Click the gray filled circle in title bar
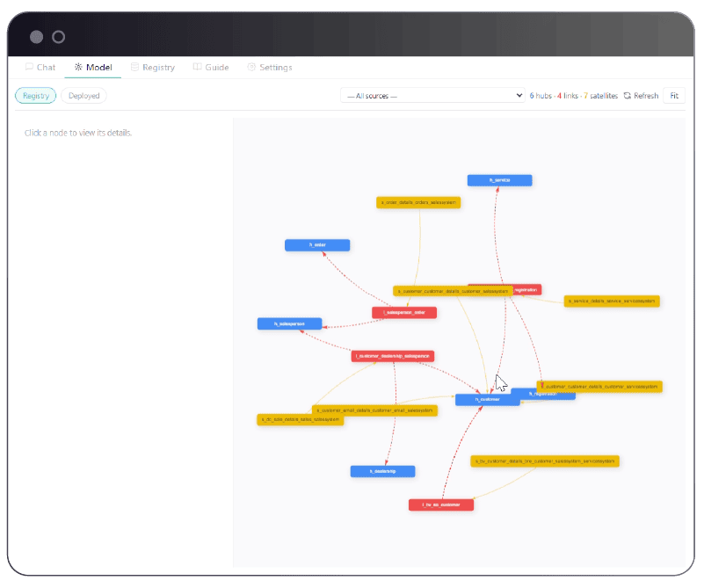Viewport: 704px width, 588px height. coord(36,37)
